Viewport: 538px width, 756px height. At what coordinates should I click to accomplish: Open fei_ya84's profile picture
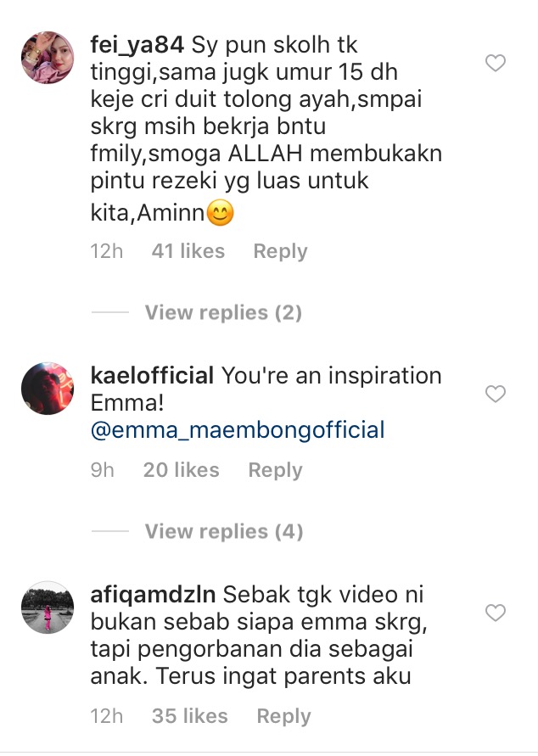click(x=48, y=58)
